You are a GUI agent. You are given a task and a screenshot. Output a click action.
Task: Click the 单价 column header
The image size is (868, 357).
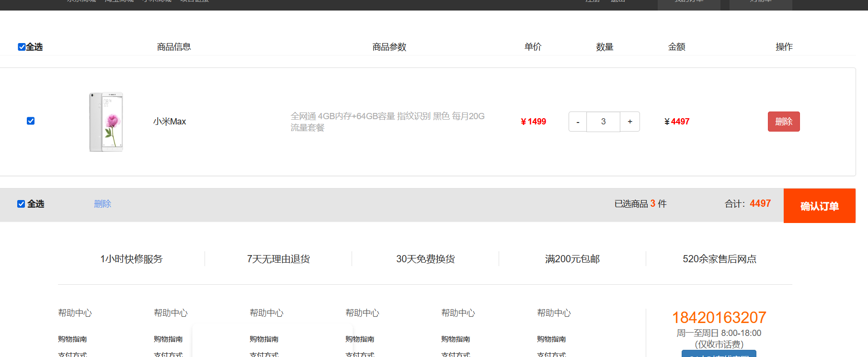click(x=533, y=47)
